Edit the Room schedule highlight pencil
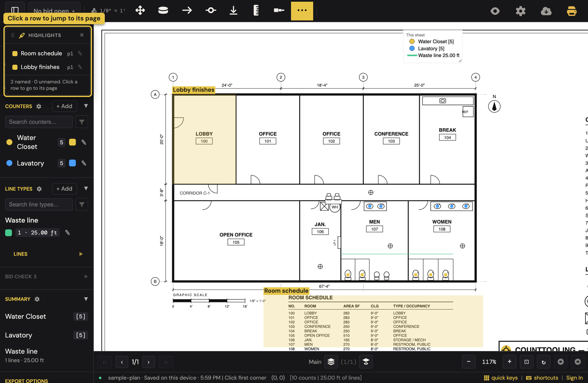This screenshot has width=588, height=383. click(x=80, y=53)
